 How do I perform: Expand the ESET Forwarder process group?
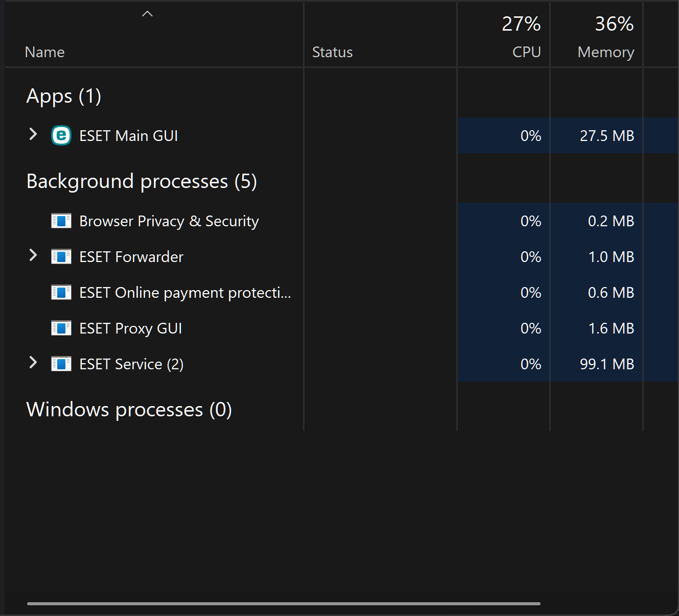tap(33, 255)
